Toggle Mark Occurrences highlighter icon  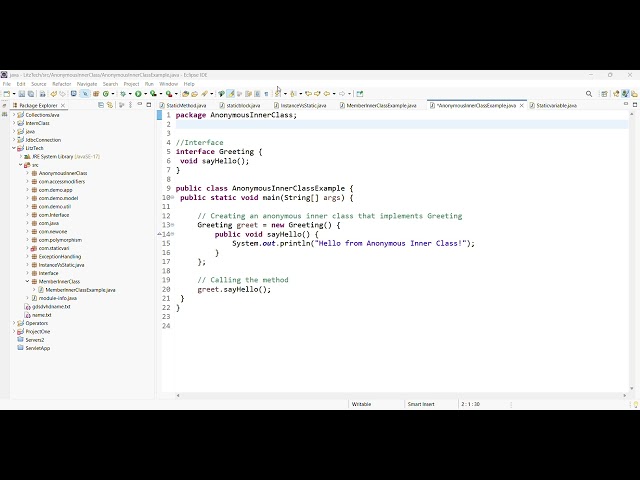[231, 94]
